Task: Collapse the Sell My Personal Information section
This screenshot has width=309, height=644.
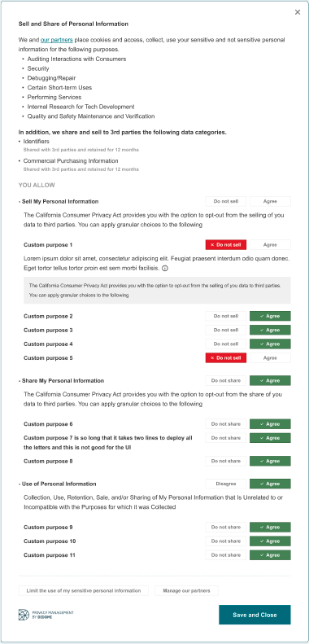Action: (59, 202)
